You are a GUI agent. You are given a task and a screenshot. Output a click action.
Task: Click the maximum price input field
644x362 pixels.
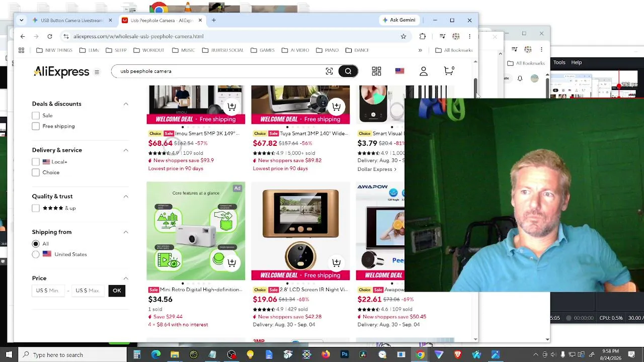[88, 291]
